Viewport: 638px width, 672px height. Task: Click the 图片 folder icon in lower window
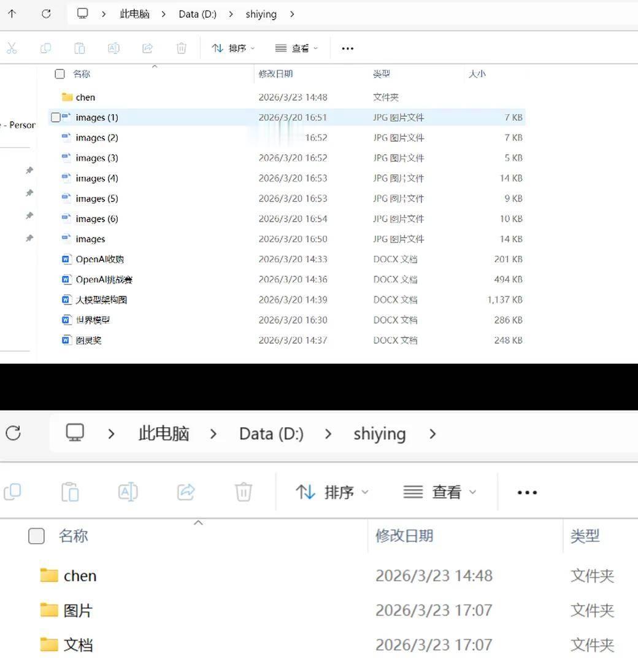(49, 610)
